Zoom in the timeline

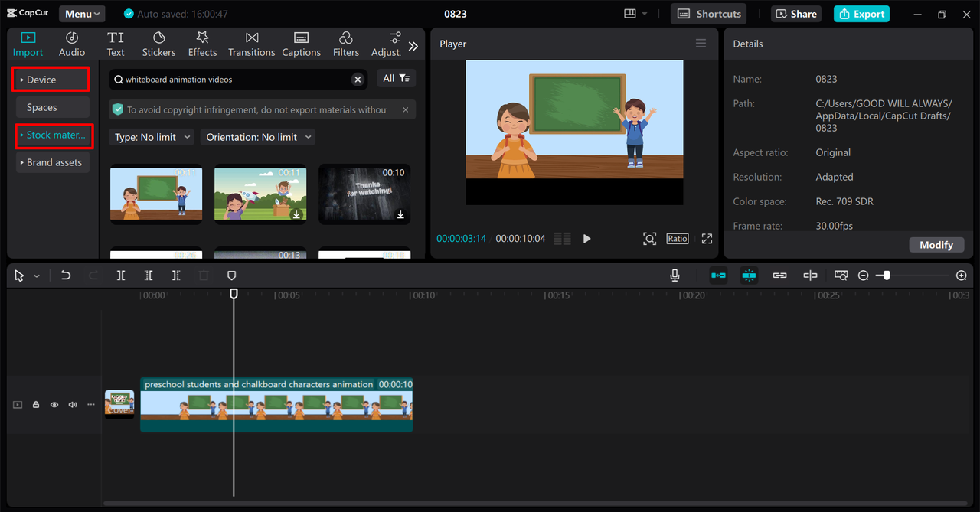coord(962,276)
